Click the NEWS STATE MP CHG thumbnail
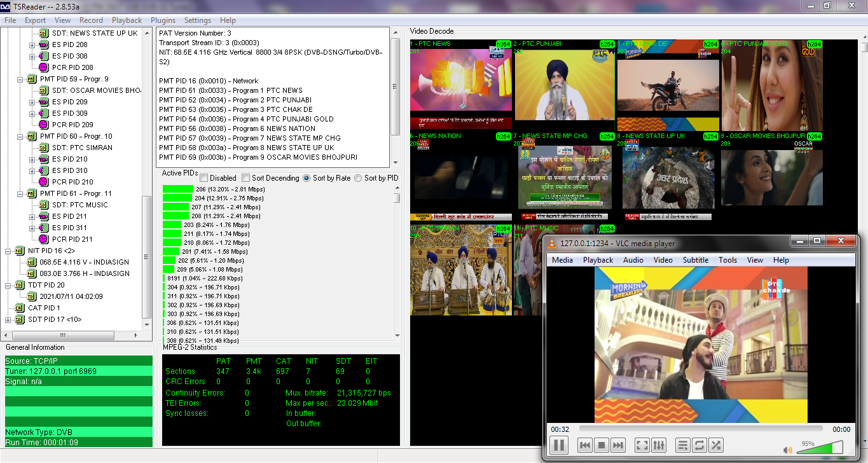Image resolution: width=868 pixels, height=463 pixels. [564, 177]
